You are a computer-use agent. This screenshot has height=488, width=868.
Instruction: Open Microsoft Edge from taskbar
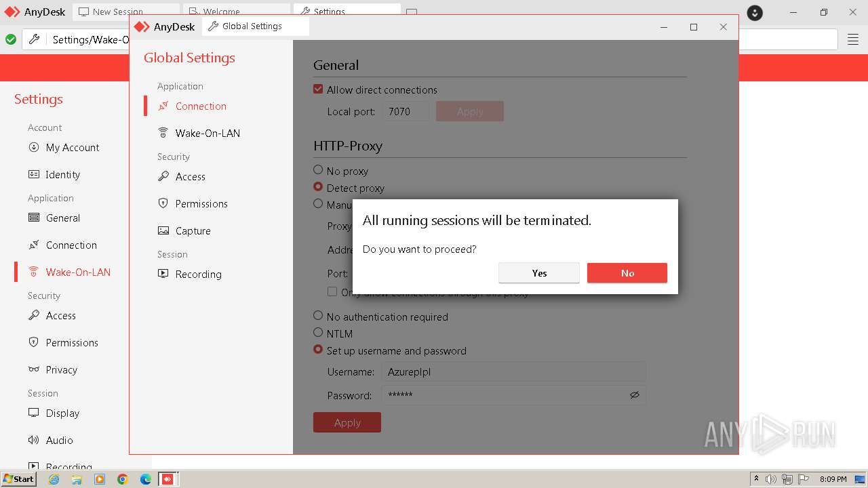click(145, 479)
